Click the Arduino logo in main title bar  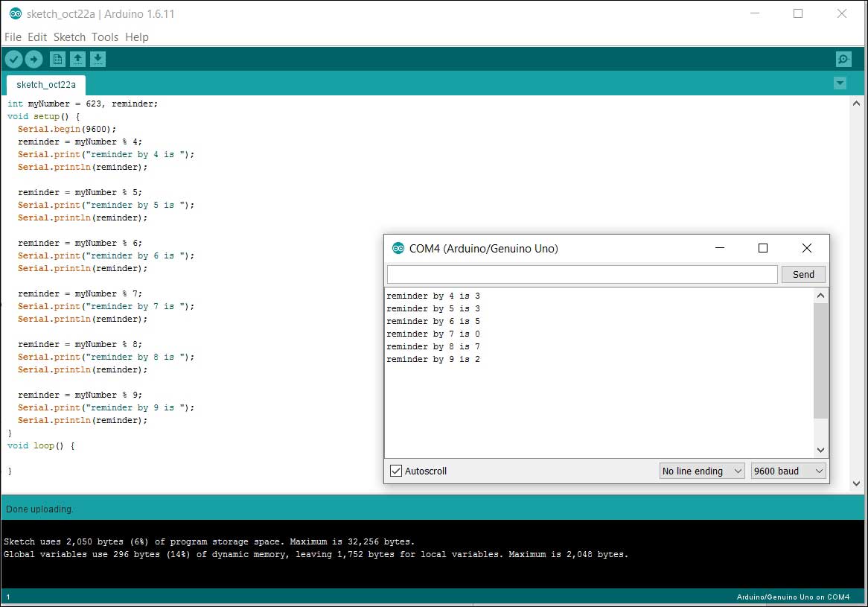pos(15,14)
